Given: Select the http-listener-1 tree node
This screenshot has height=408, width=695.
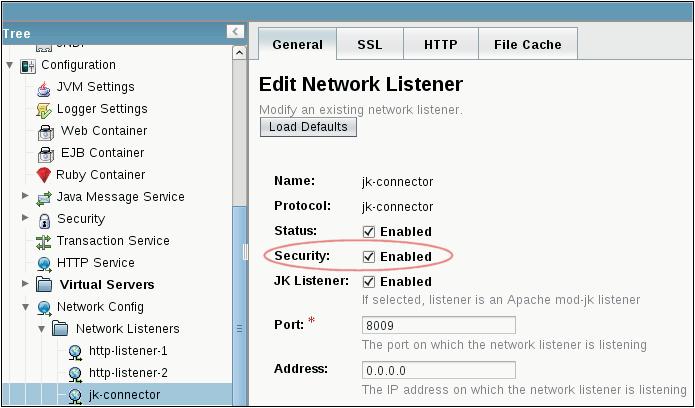Looking at the screenshot, I should pos(127,351).
